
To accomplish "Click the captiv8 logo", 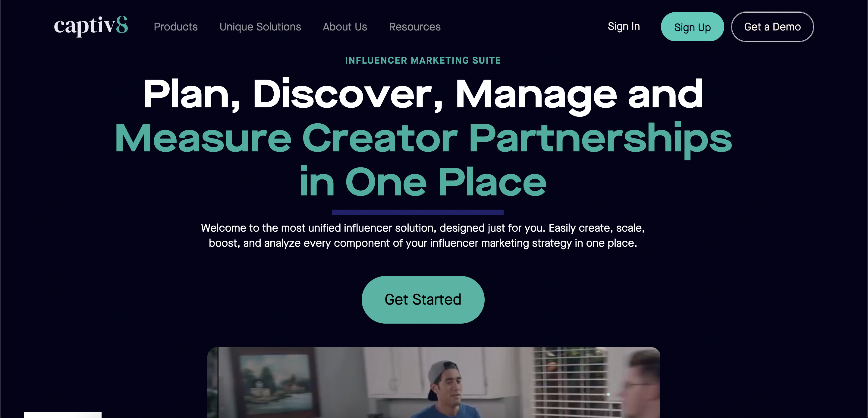I will 91,26.
